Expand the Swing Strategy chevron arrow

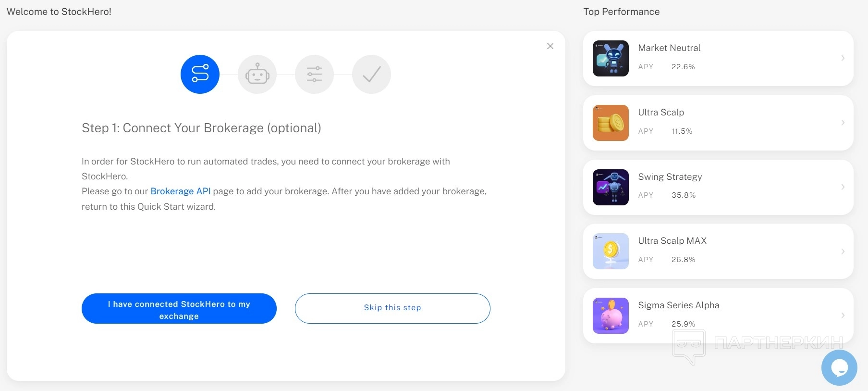pyautogui.click(x=843, y=187)
